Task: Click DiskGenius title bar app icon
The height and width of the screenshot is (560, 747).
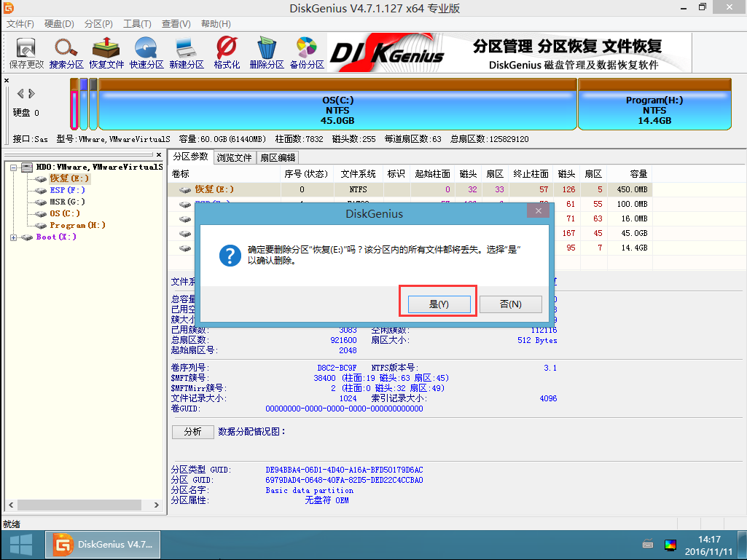Action: (x=9, y=7)
